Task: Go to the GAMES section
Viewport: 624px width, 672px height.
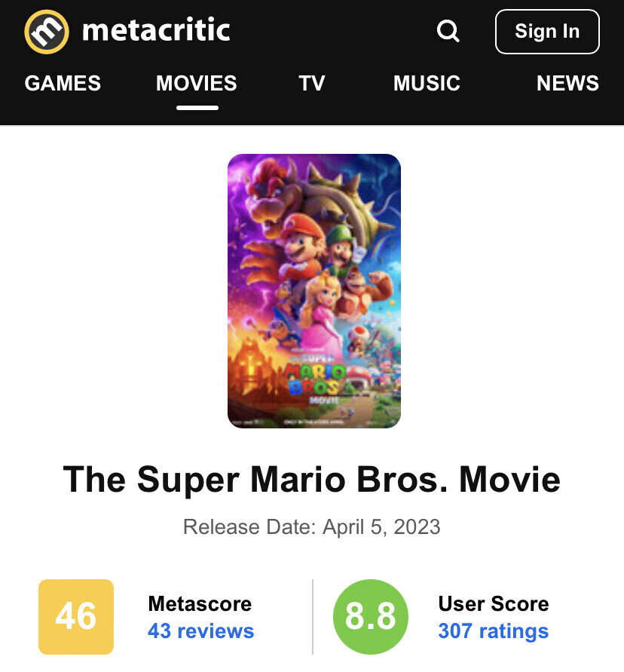Action: coord(63,83)
